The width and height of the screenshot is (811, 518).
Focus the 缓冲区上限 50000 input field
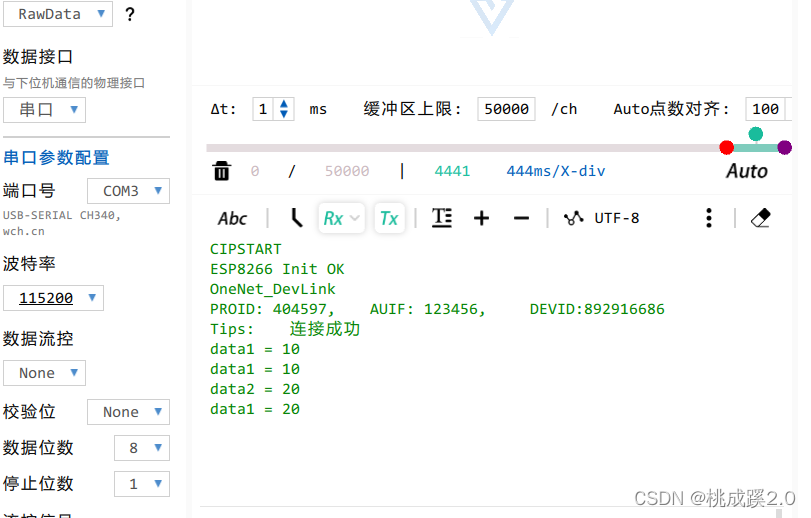[506, 109]
